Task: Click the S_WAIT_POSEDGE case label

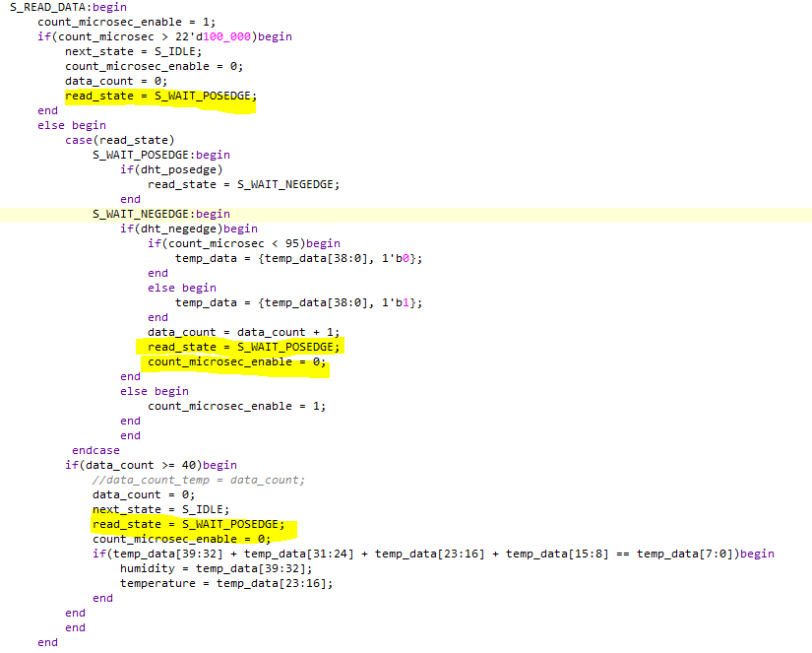Action: coord(146,155)
